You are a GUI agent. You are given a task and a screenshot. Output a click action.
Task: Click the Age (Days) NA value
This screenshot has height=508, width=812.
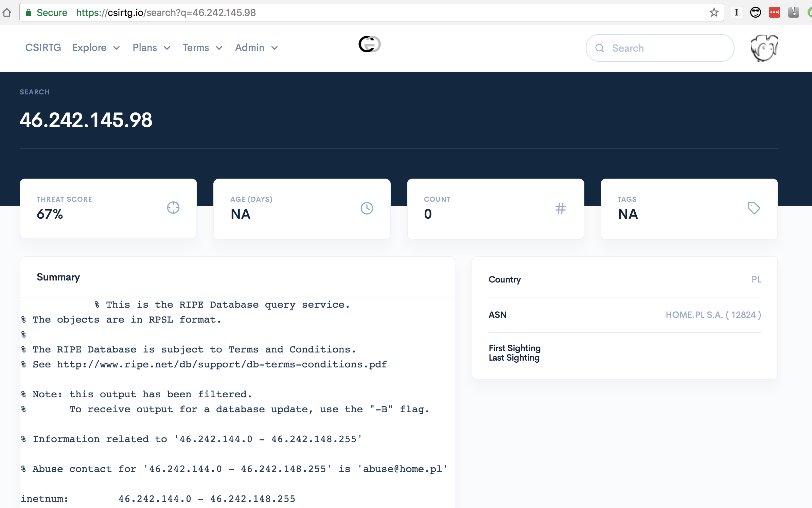point(241,214)
